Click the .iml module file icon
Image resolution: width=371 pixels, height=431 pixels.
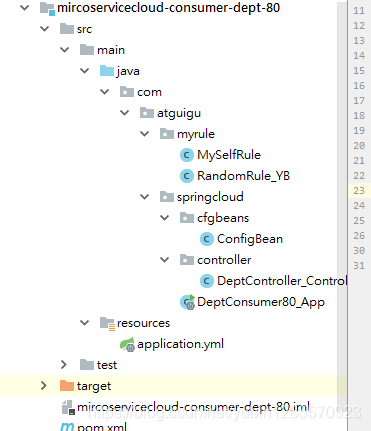tap(68, 407)
